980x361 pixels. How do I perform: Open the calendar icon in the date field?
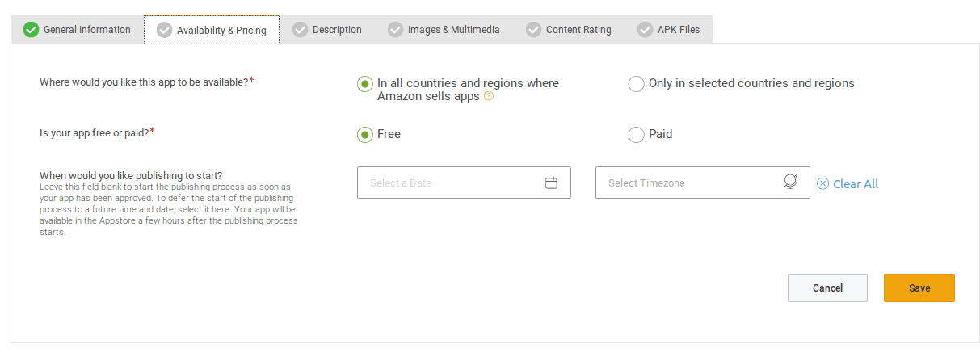[551, 183]
